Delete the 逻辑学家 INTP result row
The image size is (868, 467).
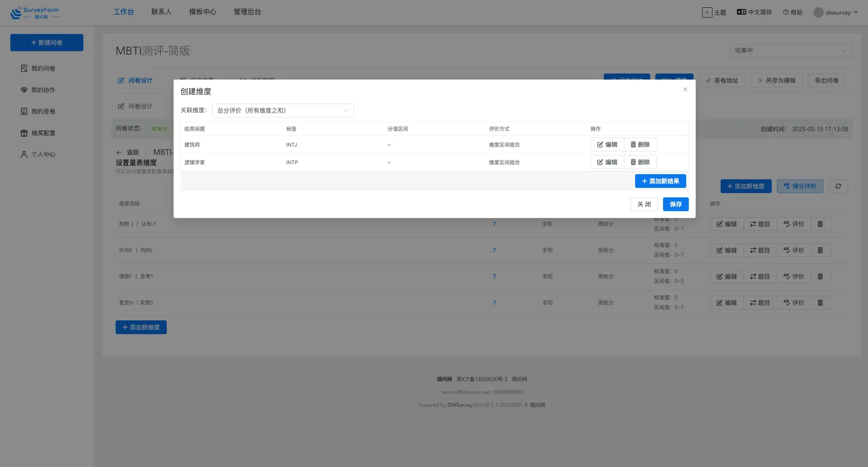pos(640,162)
